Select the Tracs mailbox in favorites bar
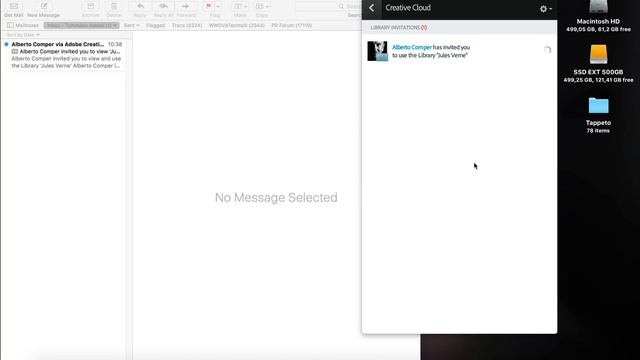This screenshot has height=360, width=640. 187,25
